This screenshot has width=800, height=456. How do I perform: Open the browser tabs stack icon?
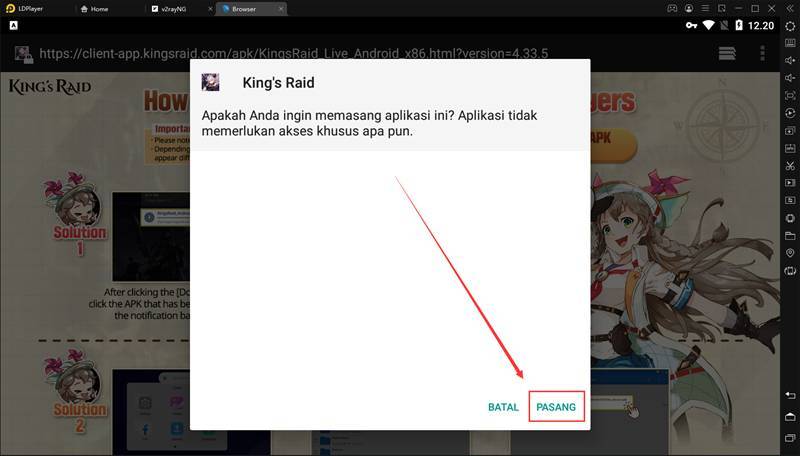pos(727,53)
